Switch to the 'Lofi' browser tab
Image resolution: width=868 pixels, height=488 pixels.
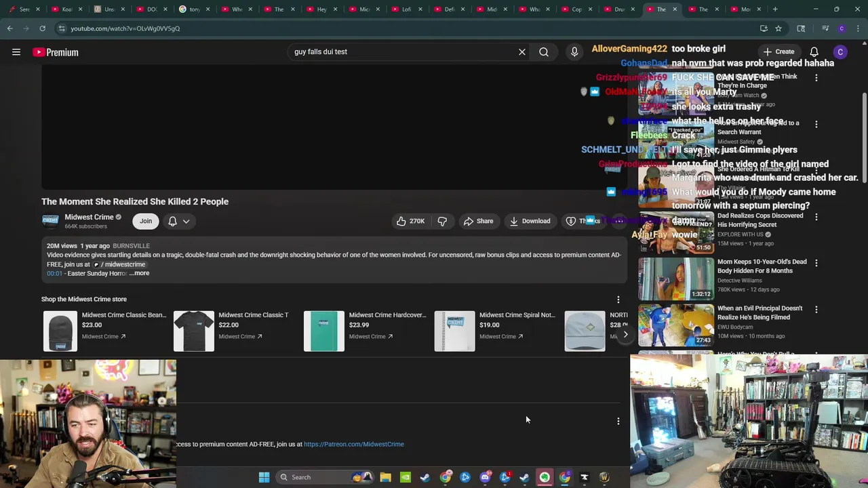coord(406,9)
